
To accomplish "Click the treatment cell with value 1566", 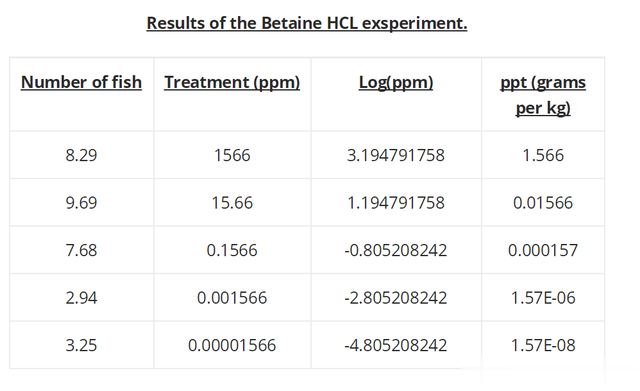I will point(232,155).
